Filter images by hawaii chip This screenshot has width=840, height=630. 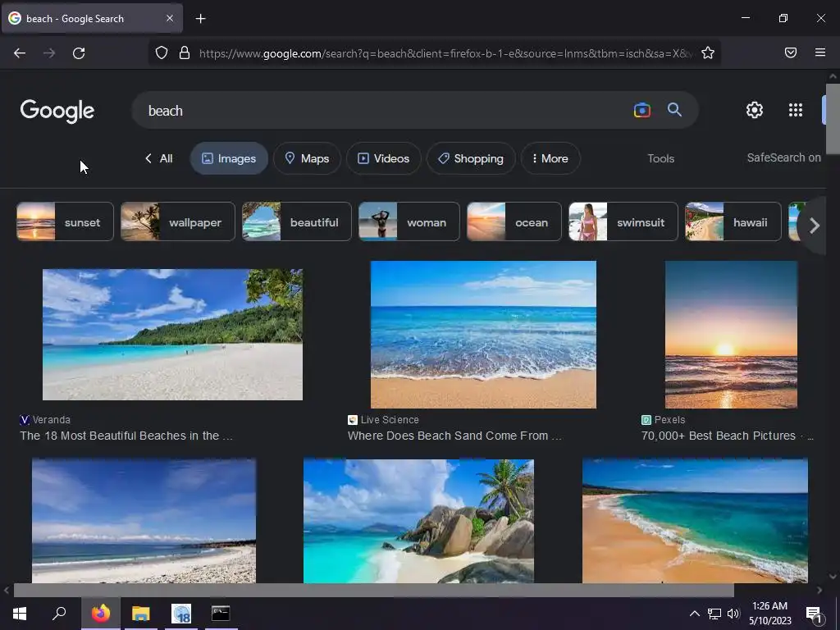coord(733,221)
